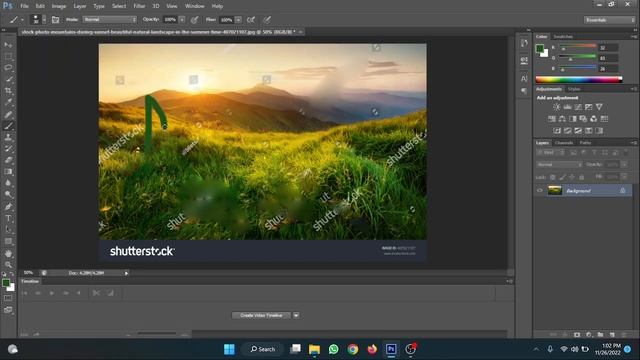Open the Opacity slider dropdown arrow
The height and width of the screenshot is (360, 640).
182,20
